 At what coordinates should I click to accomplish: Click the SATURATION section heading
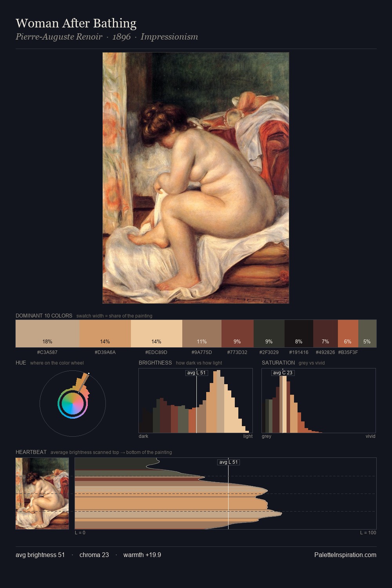[278, 363]
